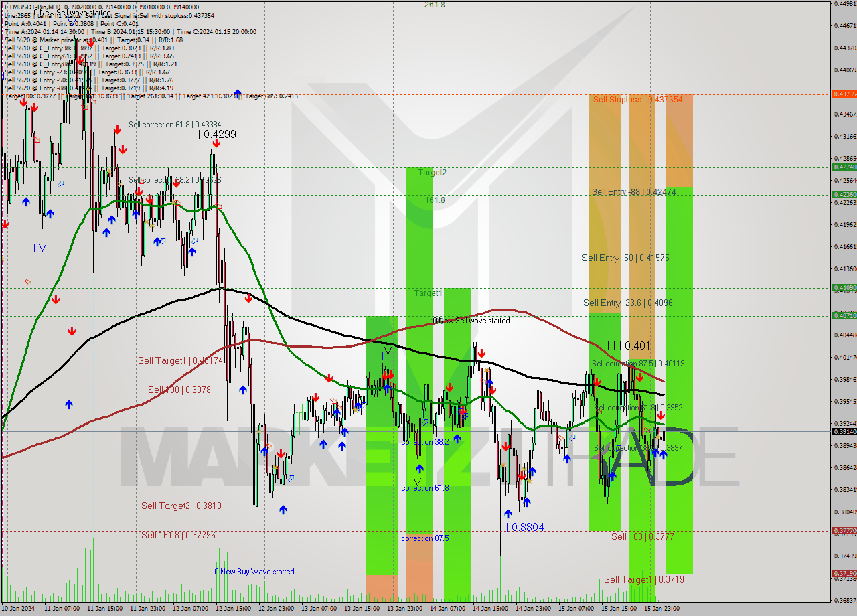Select the 'Sell Target1 | 0.40174' label
The width and height of the screenshot is (857, 616).
tap(180, 360)
